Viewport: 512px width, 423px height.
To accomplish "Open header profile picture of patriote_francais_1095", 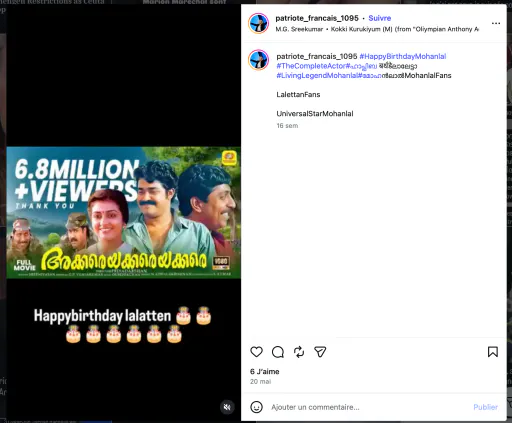I will click(258, 23).
